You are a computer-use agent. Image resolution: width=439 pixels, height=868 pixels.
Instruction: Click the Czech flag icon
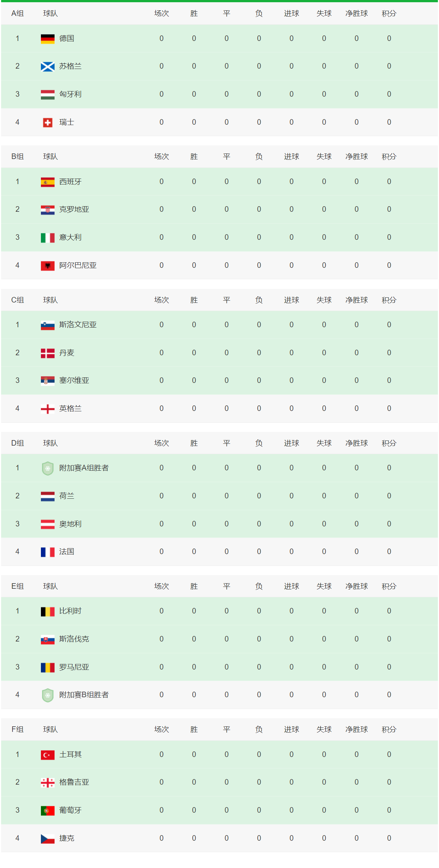point(48,838)
